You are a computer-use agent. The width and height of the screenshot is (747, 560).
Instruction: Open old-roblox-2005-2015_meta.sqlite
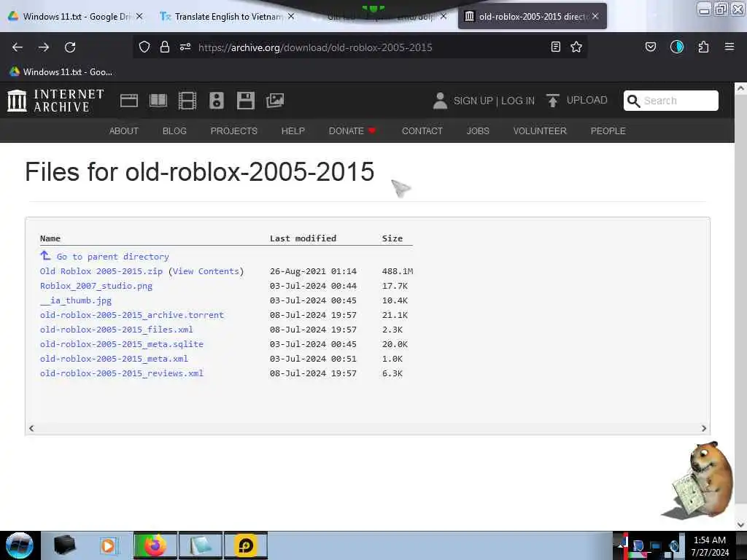tap(122, 344)
